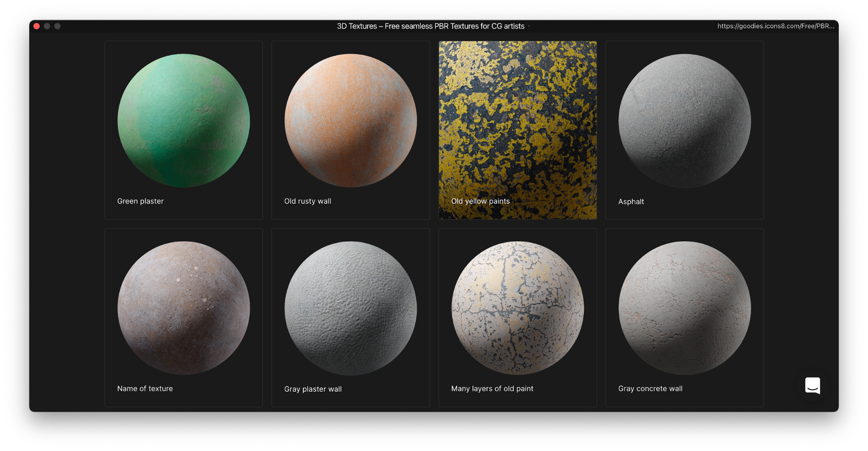Open the Name of texture sphere thumbnail

point(184,308)
